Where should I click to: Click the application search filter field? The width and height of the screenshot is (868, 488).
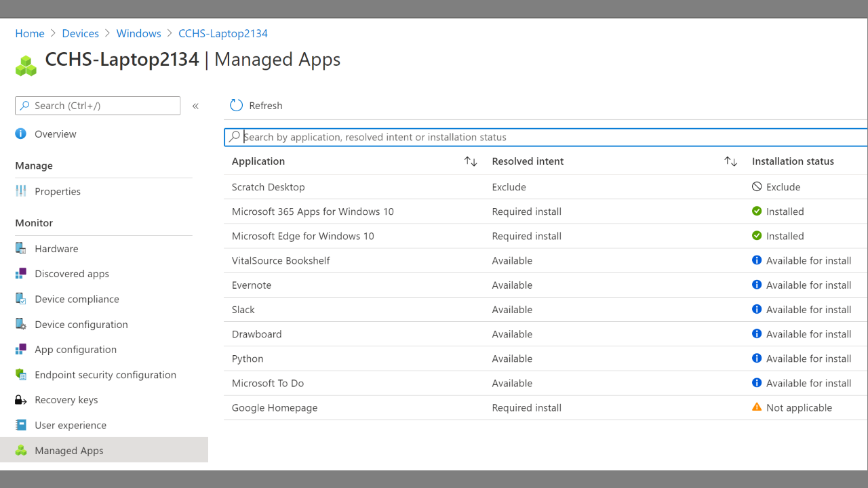(546, 137)
